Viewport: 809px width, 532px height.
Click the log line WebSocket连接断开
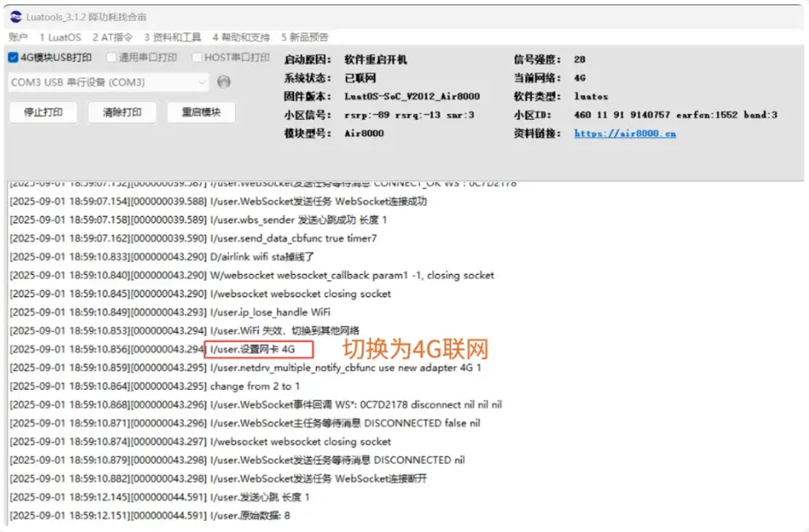pyautogui.click(x=218, y=479)
